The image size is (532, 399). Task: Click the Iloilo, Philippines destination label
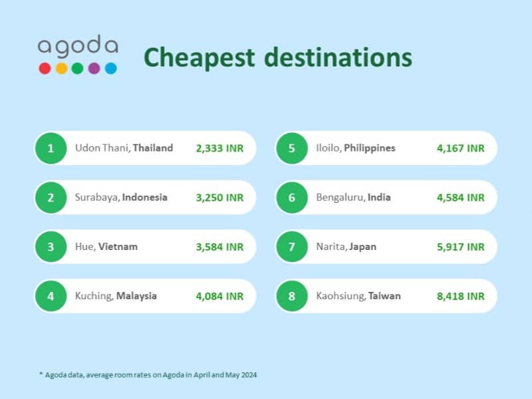(356, 148)
